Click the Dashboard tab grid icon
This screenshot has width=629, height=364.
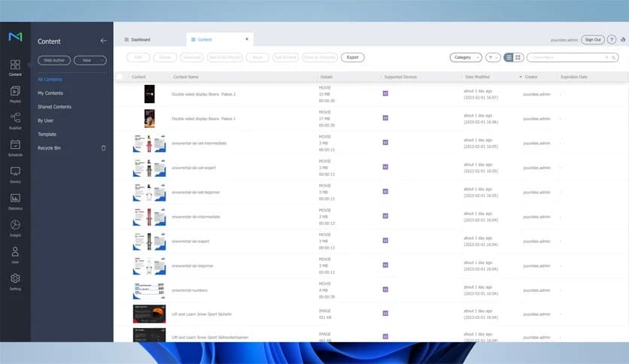pyautogui.click(x=126, y=40)
